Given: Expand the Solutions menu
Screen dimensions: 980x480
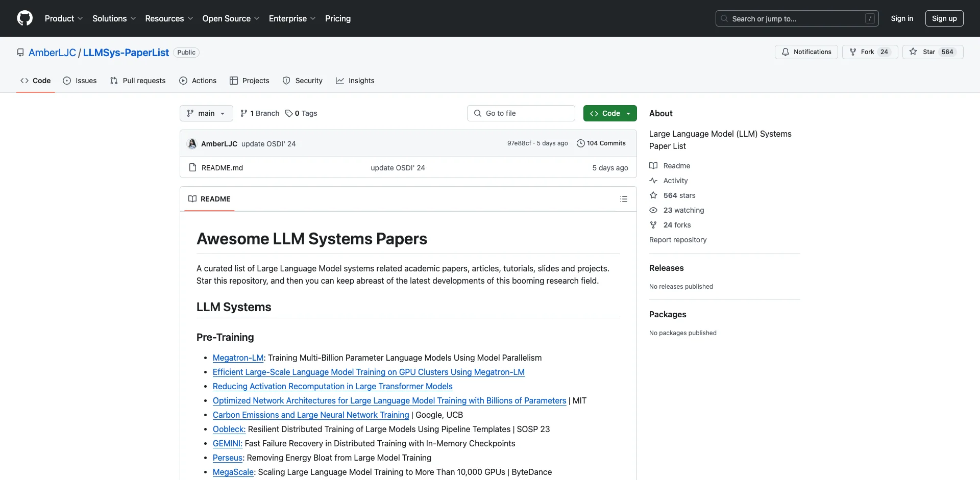Looking at the screenshot, I should click(114, 18).
